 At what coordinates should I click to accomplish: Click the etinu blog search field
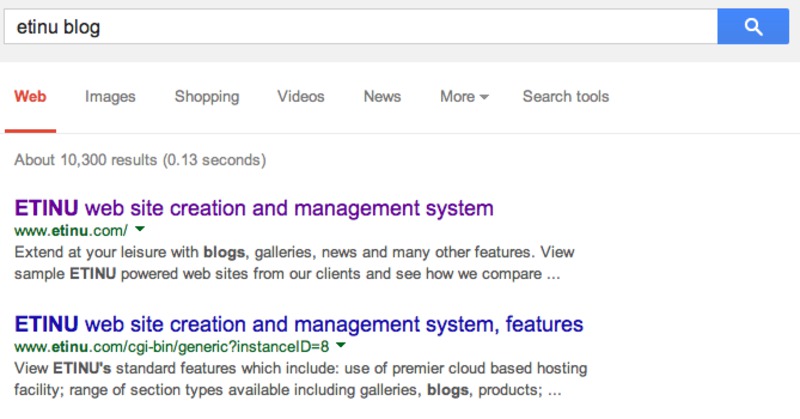pyautogui.click(x=360, y=27)
